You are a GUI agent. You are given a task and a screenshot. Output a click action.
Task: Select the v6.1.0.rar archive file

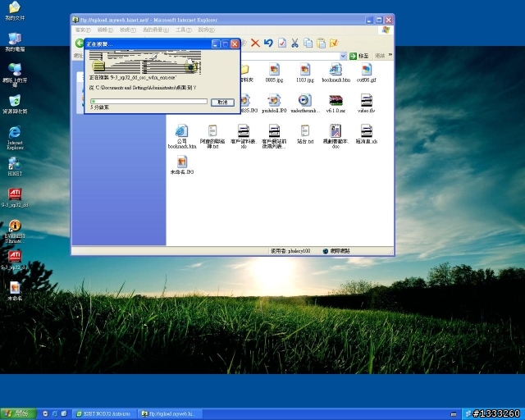(336, 103)
